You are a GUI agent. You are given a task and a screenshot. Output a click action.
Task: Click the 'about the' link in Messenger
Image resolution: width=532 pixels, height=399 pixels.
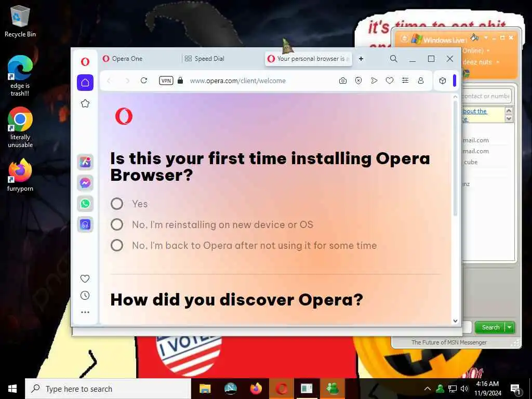tap(475, 111)
